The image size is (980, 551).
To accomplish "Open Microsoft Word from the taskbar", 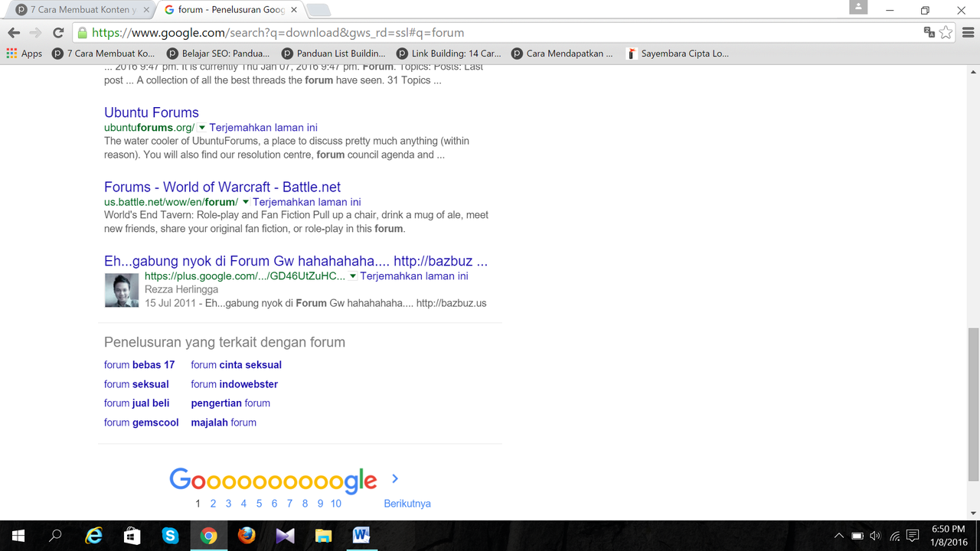I will (x=361, y=536).
